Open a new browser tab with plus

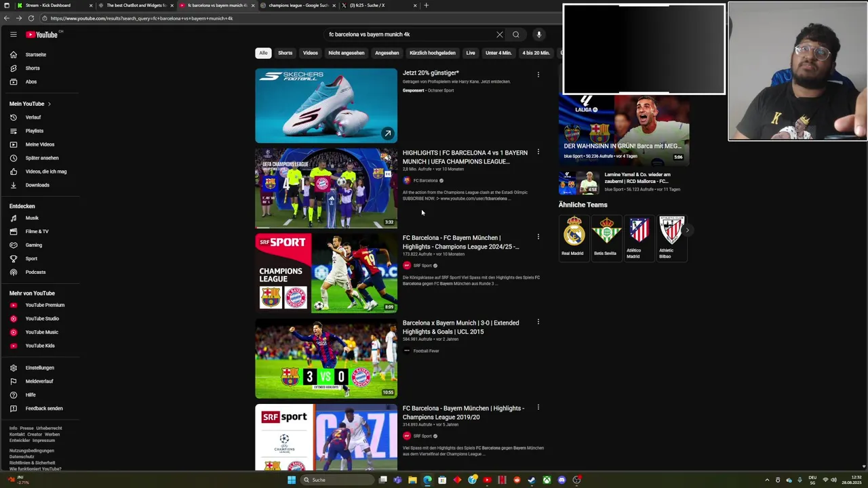[426, 5]
